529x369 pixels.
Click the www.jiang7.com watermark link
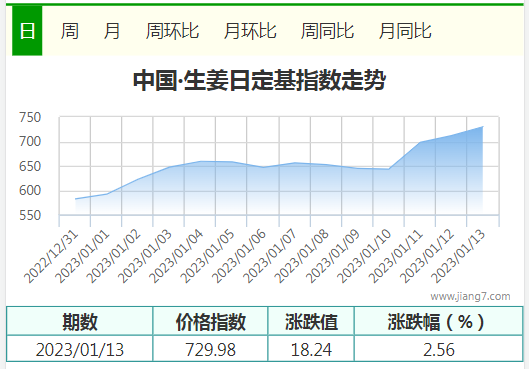click(x=470, y=296)
